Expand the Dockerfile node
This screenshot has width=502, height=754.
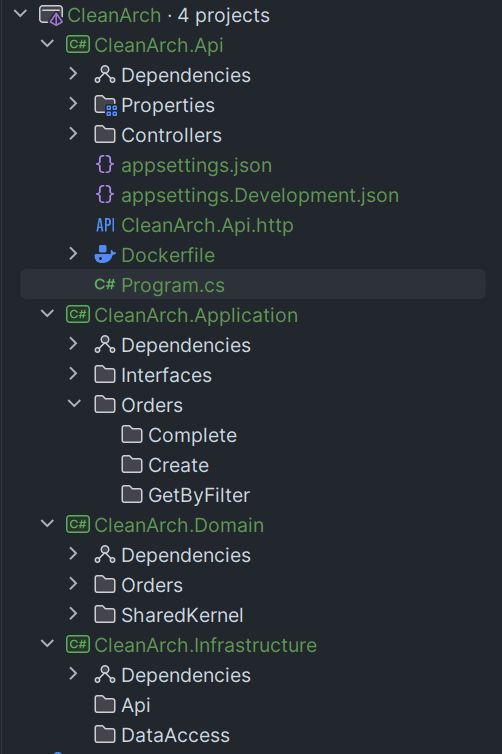(x=74, y=254)
